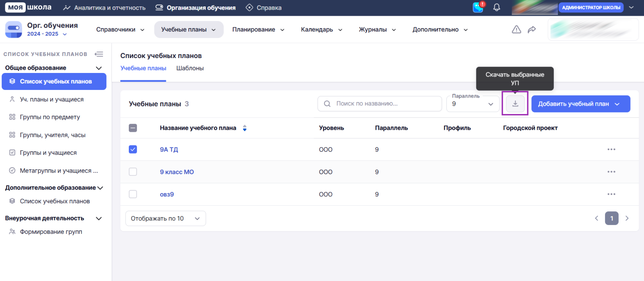
Task: Open the Планирование menu
Action: 258,29
